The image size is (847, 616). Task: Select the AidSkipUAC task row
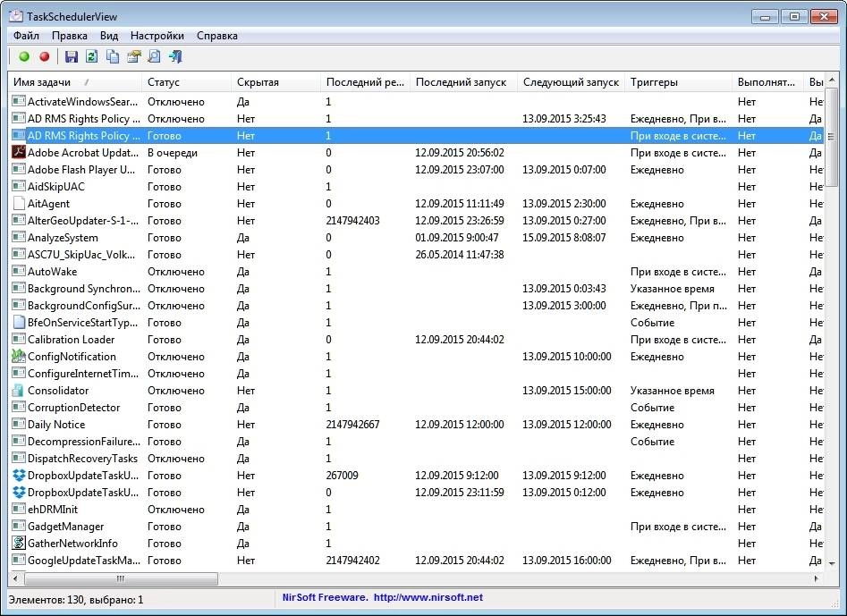pyautogui.click(x=416, y=187)
